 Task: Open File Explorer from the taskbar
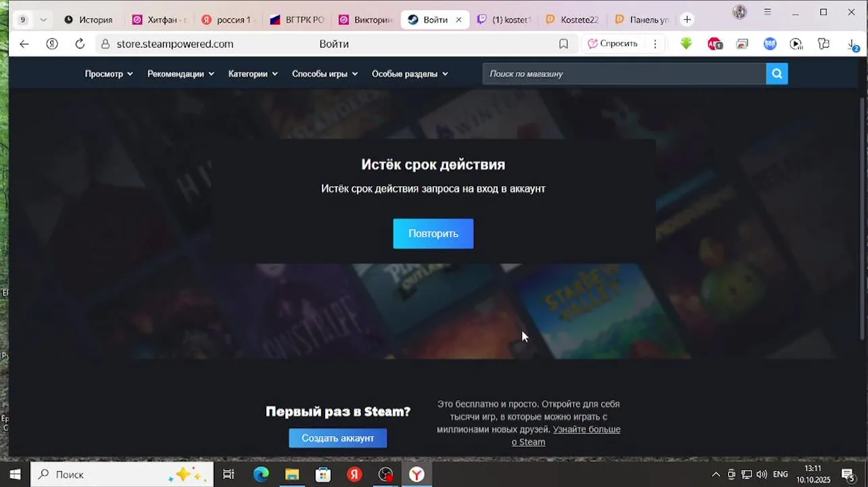click(292, 474)
